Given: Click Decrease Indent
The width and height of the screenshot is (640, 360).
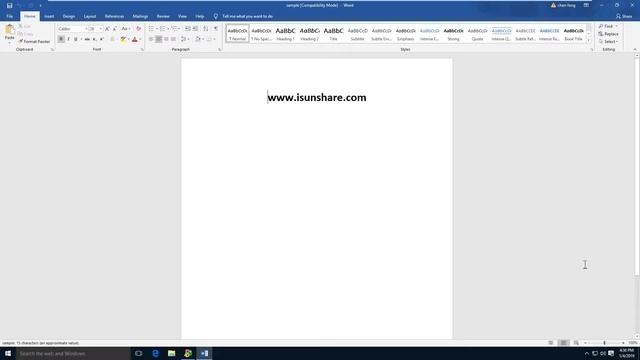Looking at the screenshot, I should [x=188, y=29].
